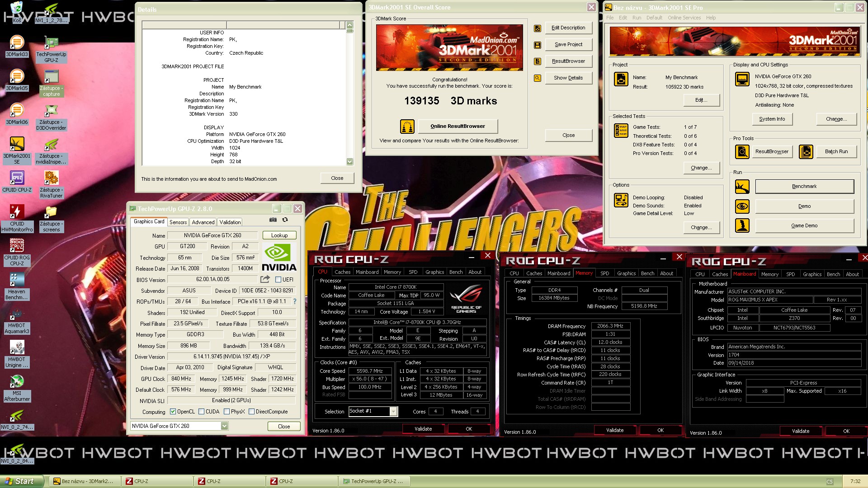Open the Default menu in 3DMark2001

point(654,18)
